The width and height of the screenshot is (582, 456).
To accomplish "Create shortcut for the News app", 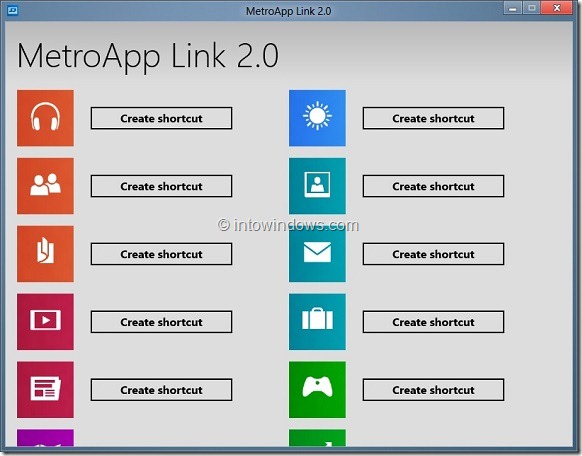I will 161,390.
